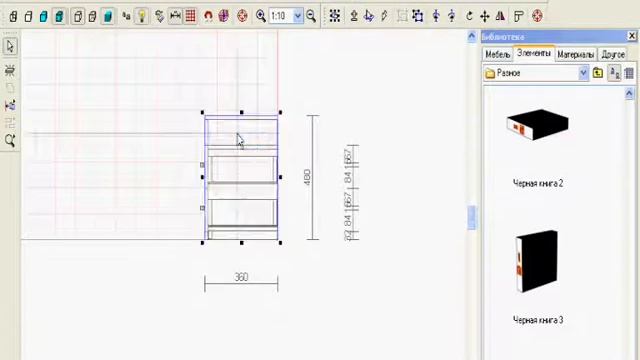Click the move four-arrow cross icon
Viewport: 640px width, 360px height.
(x=484, y=16)
